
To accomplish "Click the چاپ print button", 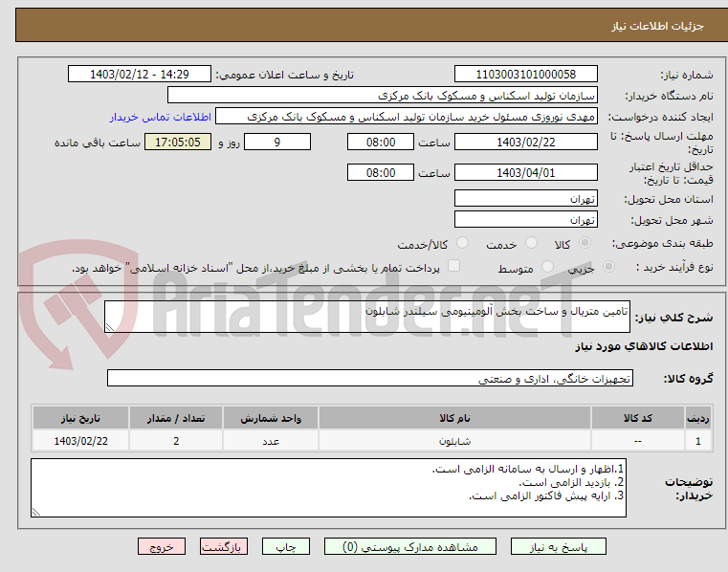I will pos(285,546).
